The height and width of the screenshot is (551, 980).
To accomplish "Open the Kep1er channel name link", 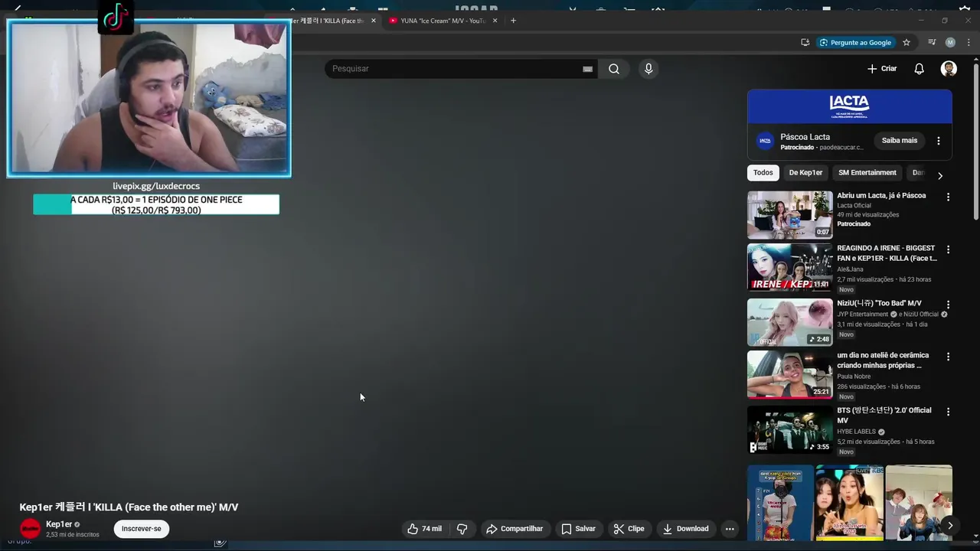I will click(x=59, y=524).
